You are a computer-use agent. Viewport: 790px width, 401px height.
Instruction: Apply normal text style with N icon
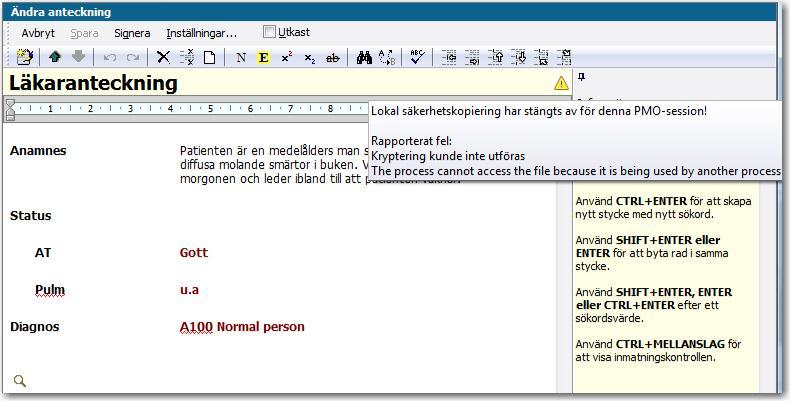click(x=241, y=58)
